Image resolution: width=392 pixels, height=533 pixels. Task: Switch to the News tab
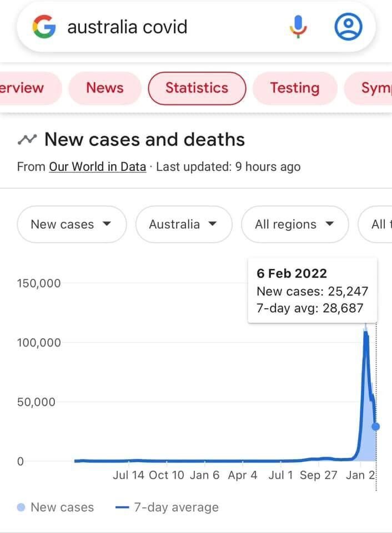[x=104, y=88]
